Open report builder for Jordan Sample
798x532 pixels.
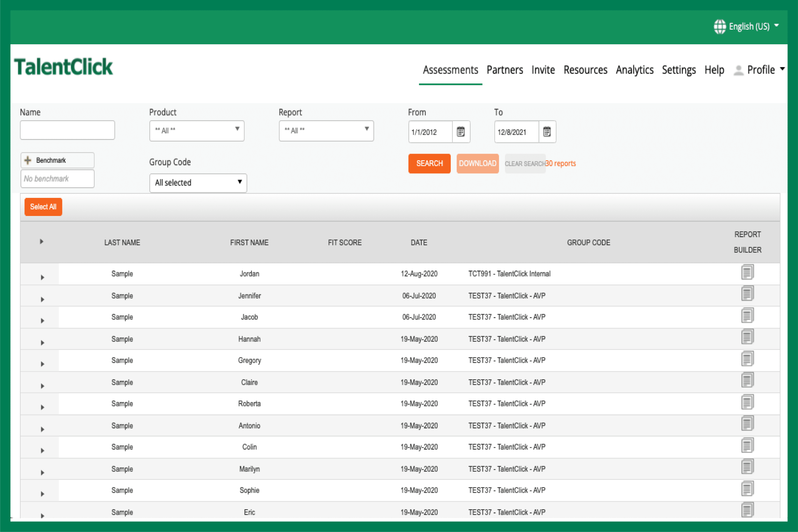(747, 272)
